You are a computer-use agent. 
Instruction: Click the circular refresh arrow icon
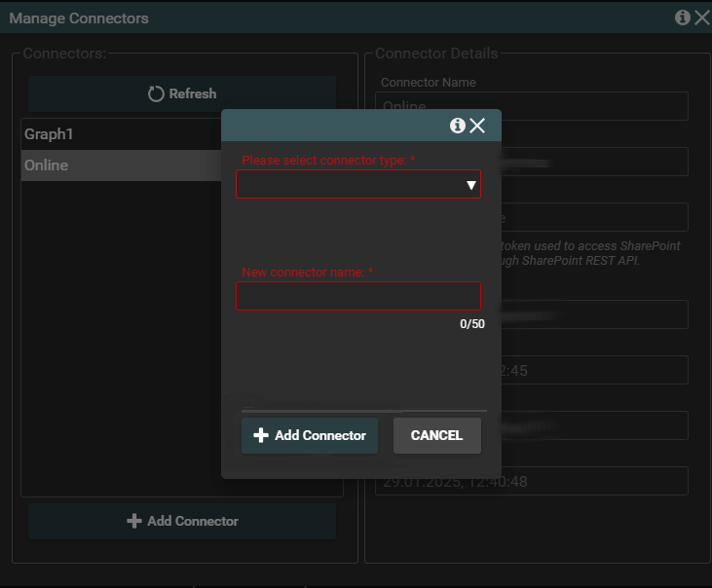coord(156,94)
